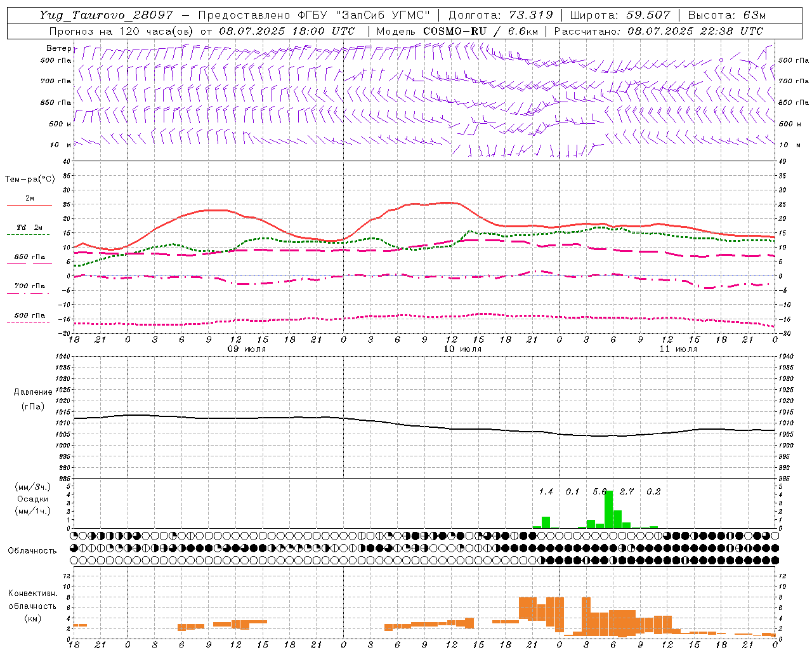Select the Прогноз на 120 часа(ов) text
The image size is (812, 650).
coord(122,31)
